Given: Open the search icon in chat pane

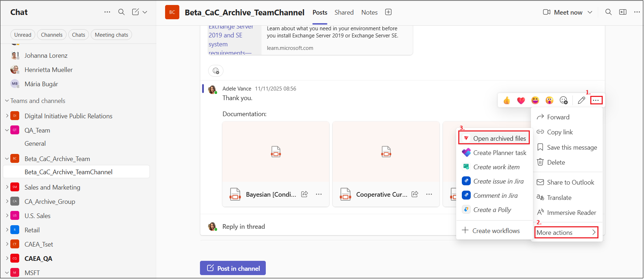Looking at the screenshot, I should coord(121,12).
